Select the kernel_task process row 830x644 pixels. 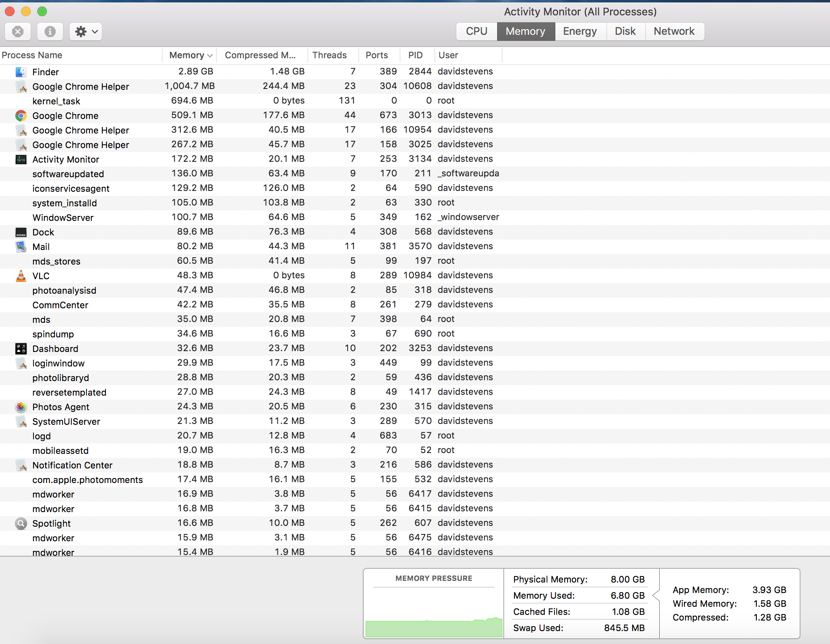(x=415, y=101)
